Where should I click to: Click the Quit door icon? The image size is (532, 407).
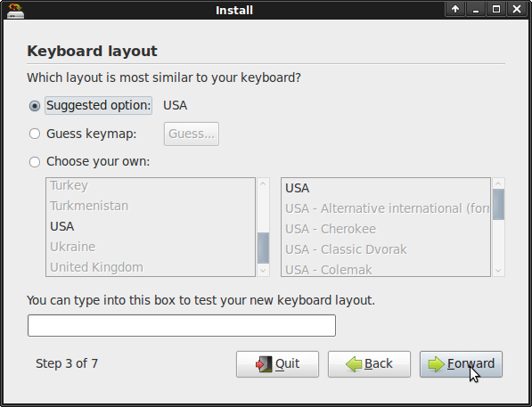coord(264,364)
